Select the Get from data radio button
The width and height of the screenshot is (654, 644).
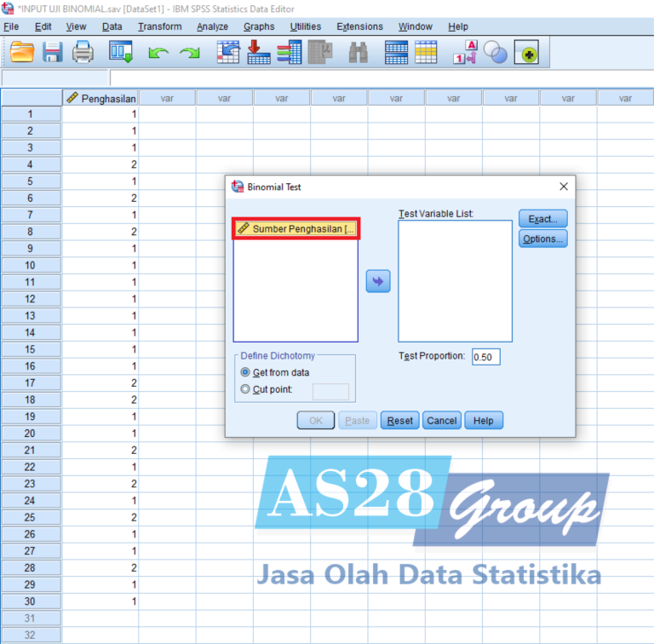pyautogui.click(x=246, y=372)
